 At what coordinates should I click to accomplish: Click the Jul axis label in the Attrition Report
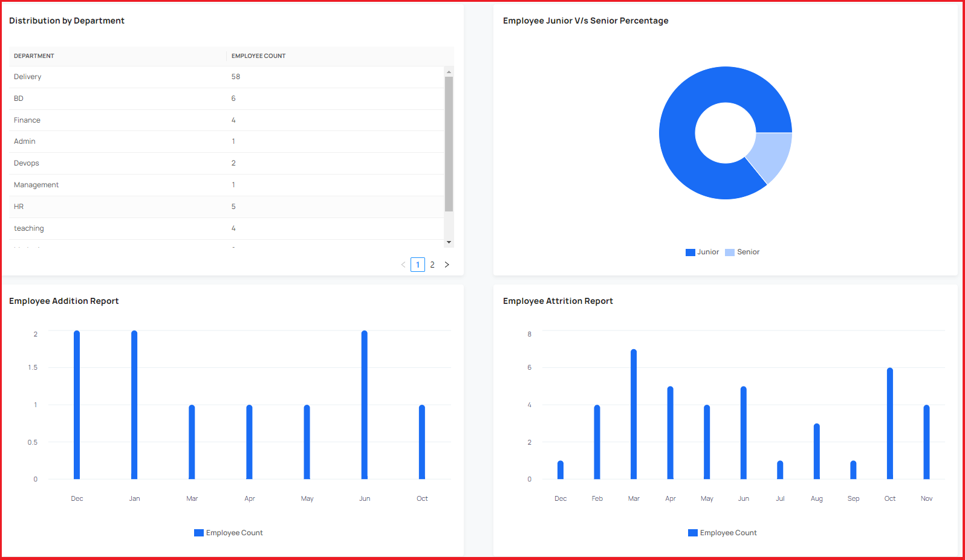(x=780, y=498)
